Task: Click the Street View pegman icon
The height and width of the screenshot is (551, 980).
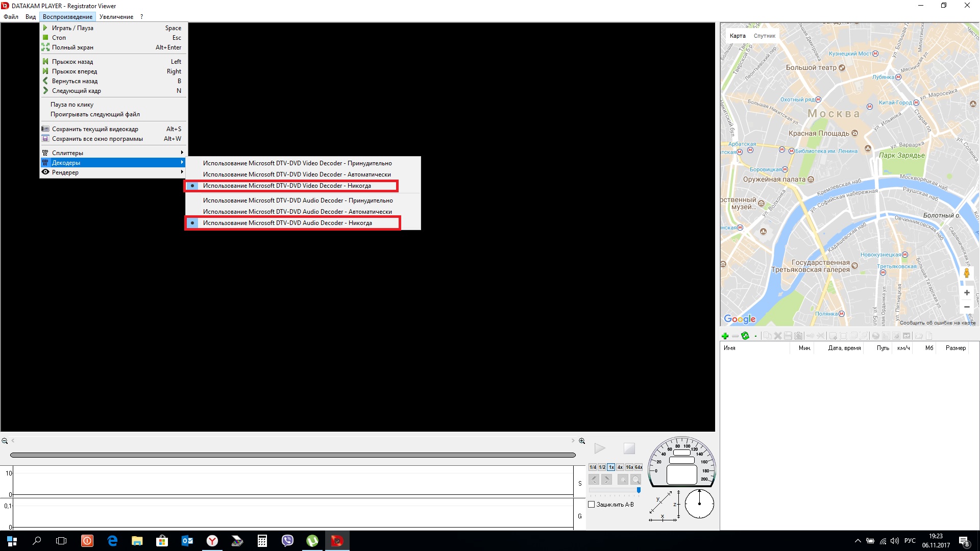Action: [x=966, y=273]
